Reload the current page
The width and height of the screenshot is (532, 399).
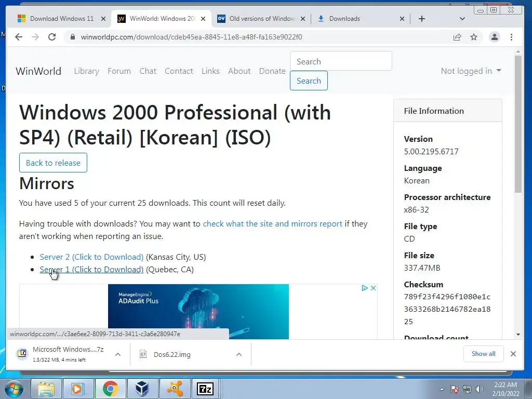point(52,37)
